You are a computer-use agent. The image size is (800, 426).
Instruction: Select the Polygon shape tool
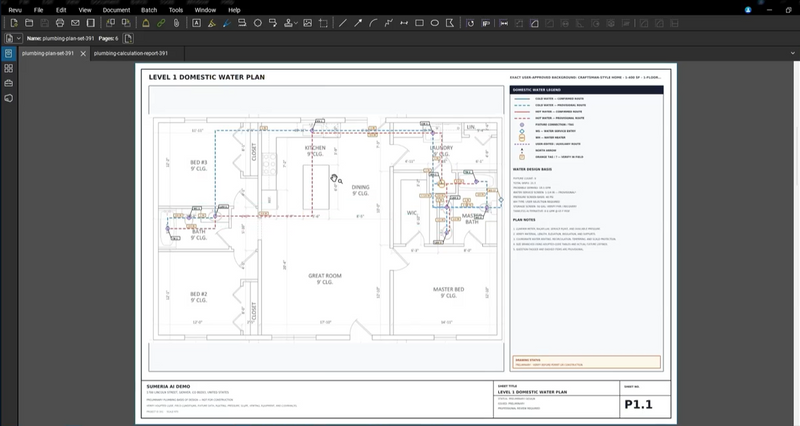tap(449, 23)
